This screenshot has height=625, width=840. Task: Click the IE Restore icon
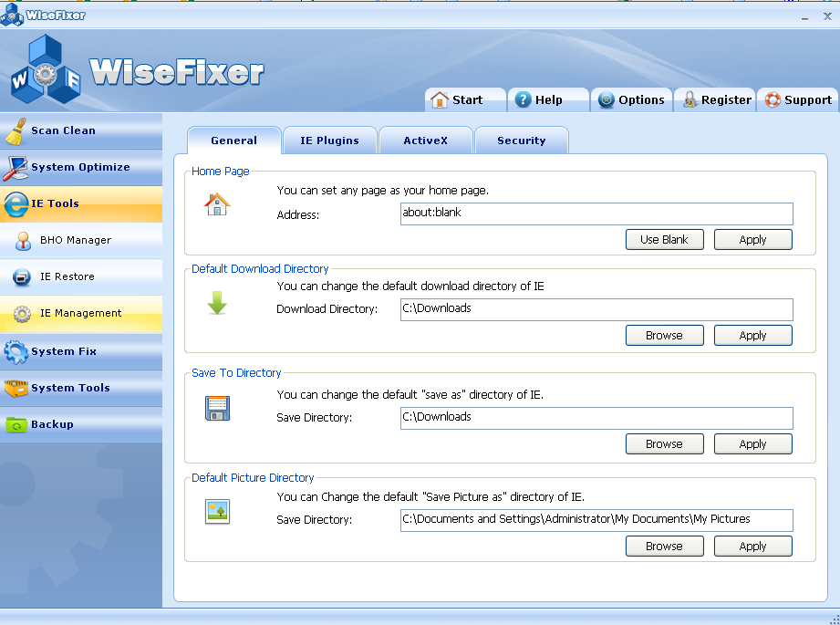(23, 277)
